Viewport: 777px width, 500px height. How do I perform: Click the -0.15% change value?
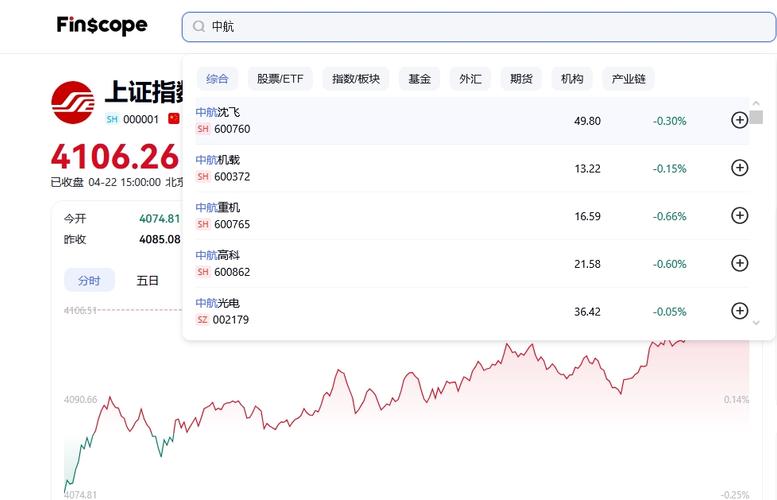click(669, 168)
